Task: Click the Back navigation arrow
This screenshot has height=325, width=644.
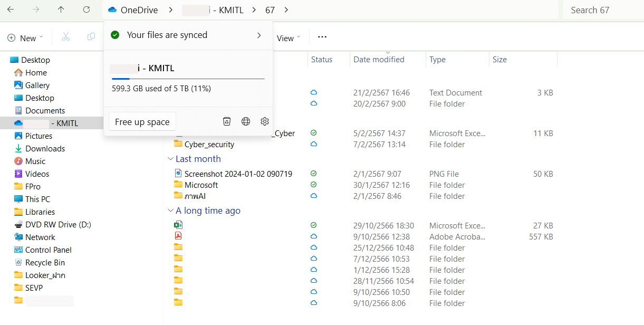Action: coord(11,10)
